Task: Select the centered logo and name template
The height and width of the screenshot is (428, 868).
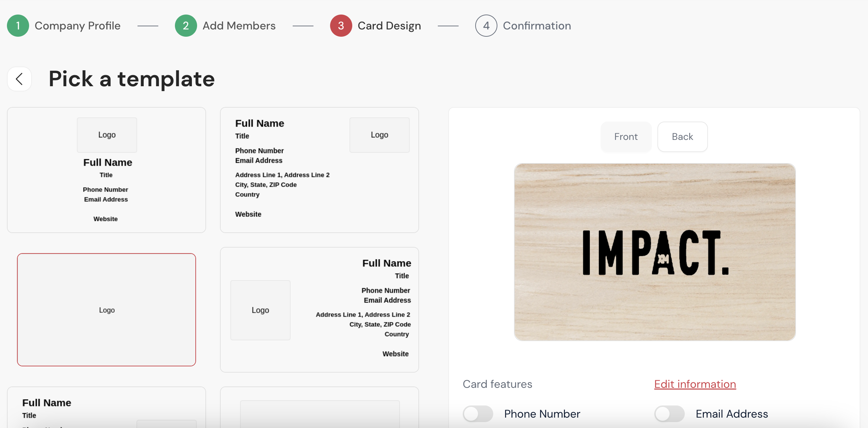Action: (x=106, y=170)
